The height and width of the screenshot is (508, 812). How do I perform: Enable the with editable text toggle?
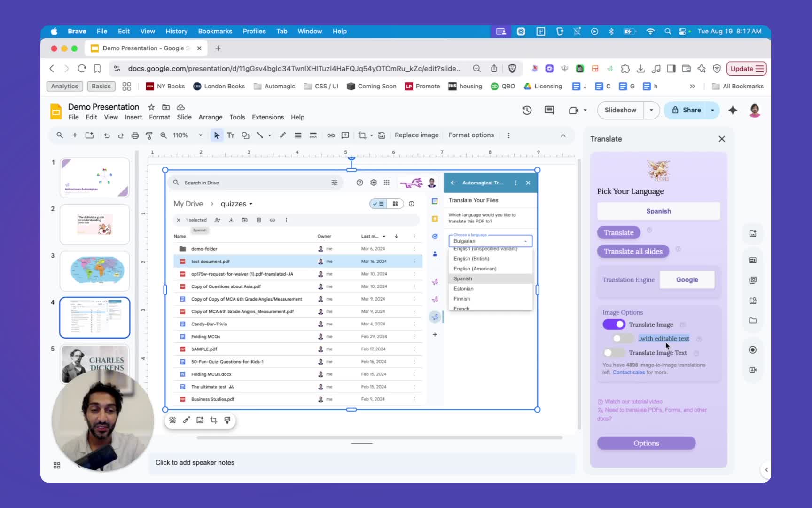coord(623,339)
